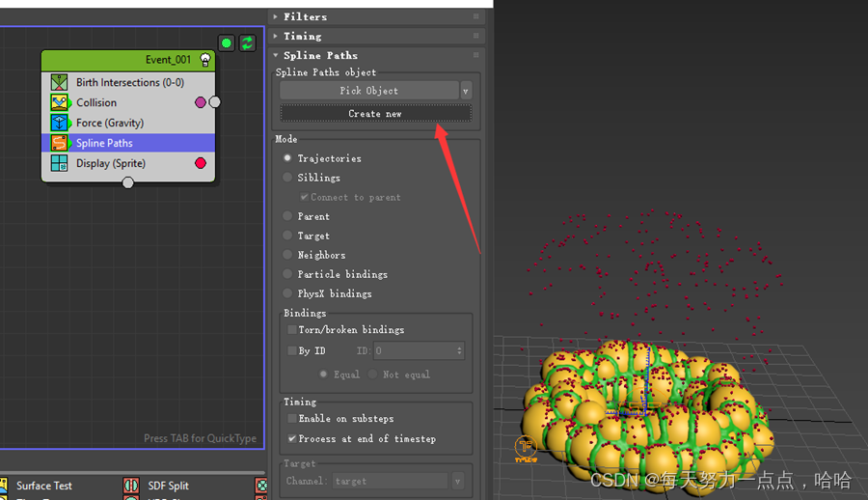Screen dimensions: 868x500
Task: Click the Display (Sprite) operator icon
Action: (59, 163)
